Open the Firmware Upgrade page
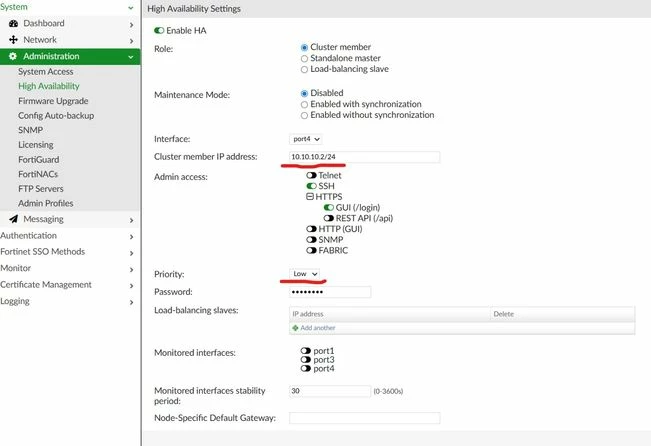651x446 pixels. coord(53,101)
